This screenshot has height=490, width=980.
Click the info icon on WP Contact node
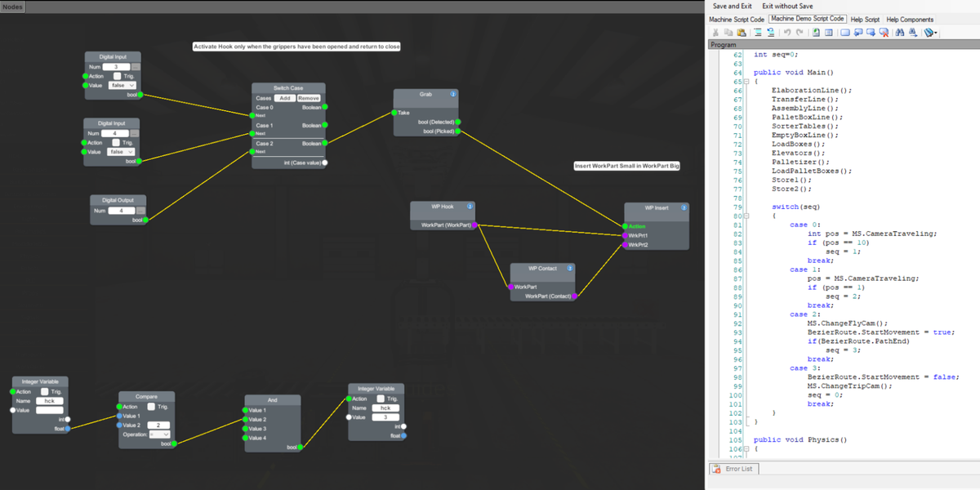point(569,268)
